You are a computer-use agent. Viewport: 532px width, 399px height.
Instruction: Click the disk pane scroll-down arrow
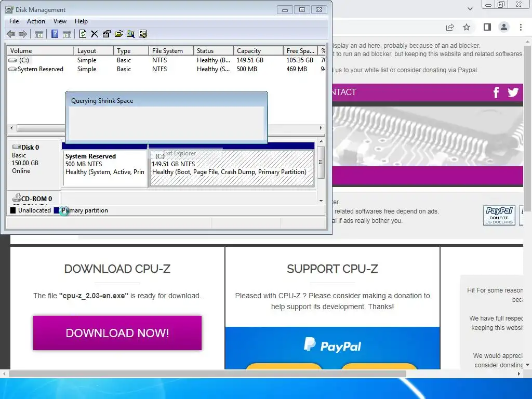[x=321, y=201]
